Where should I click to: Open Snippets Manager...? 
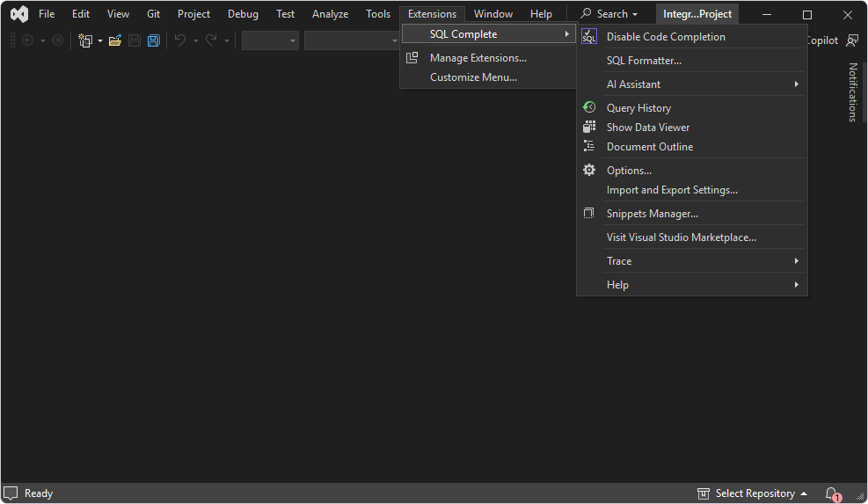[x=691, y=214]
